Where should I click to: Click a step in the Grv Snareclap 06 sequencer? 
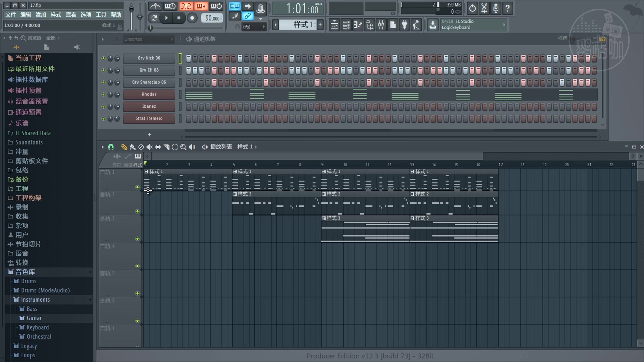click(x=214, y=82)
